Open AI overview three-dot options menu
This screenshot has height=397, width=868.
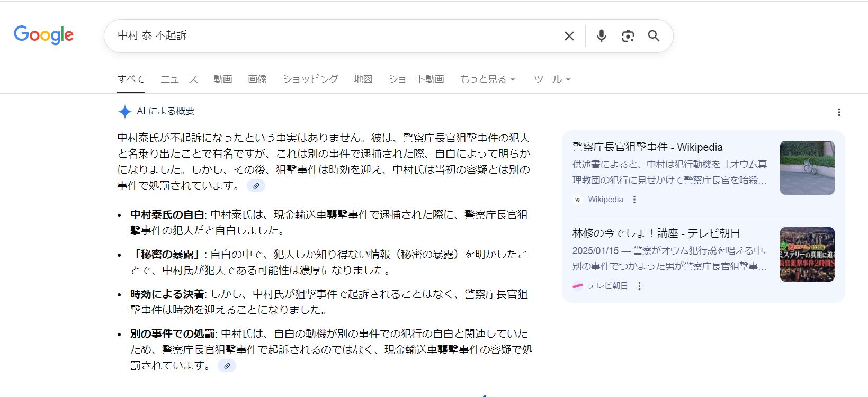838,112
